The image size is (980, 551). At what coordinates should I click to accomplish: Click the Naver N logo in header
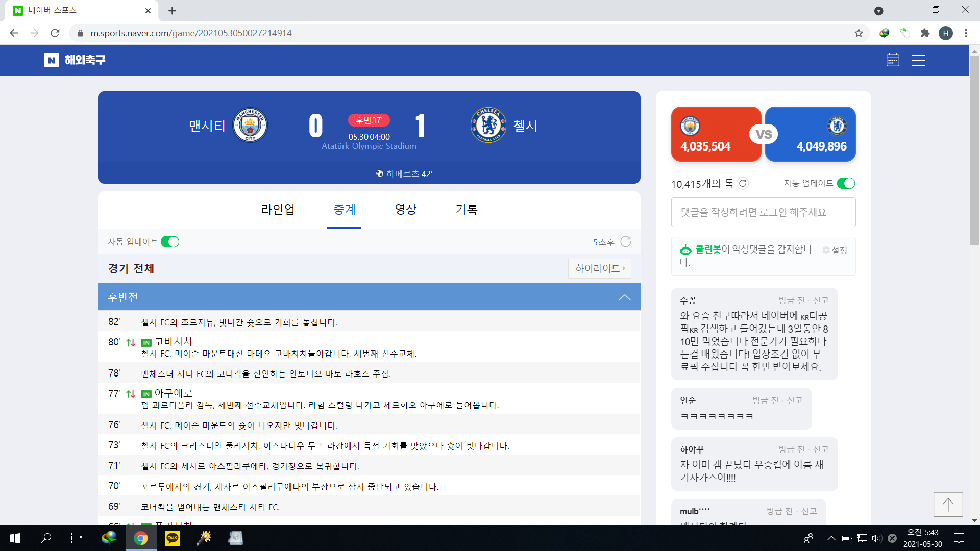pyautogui.click(x=52, y=60)
